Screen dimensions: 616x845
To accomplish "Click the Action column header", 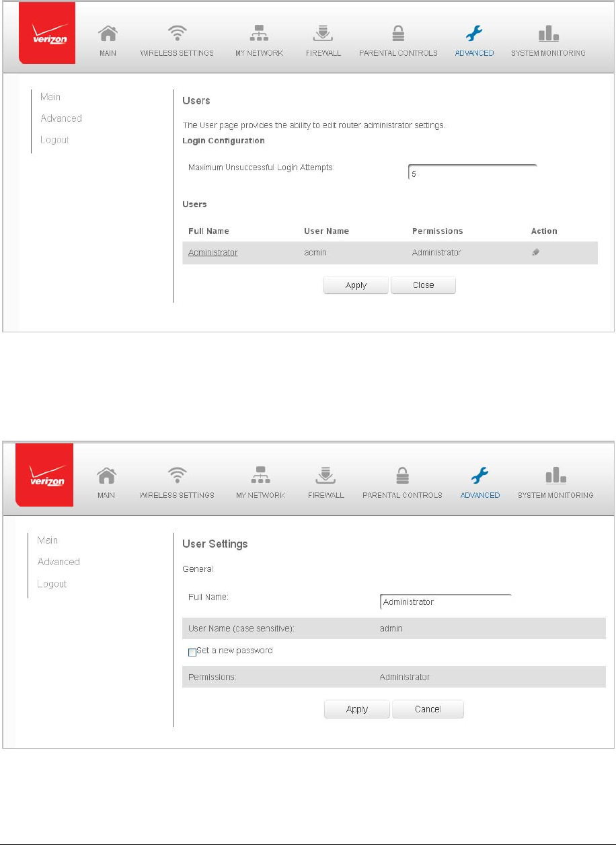I will [544, 231].
